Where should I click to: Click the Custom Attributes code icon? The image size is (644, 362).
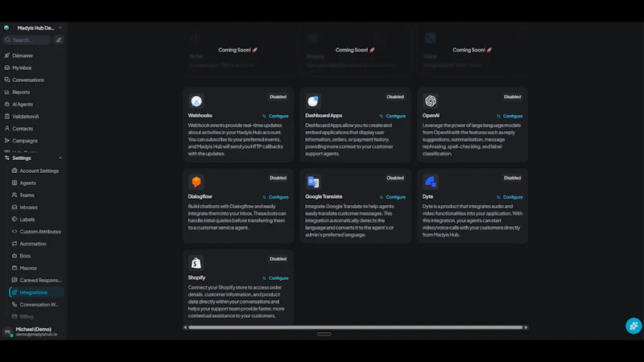(x=14, y=232)
